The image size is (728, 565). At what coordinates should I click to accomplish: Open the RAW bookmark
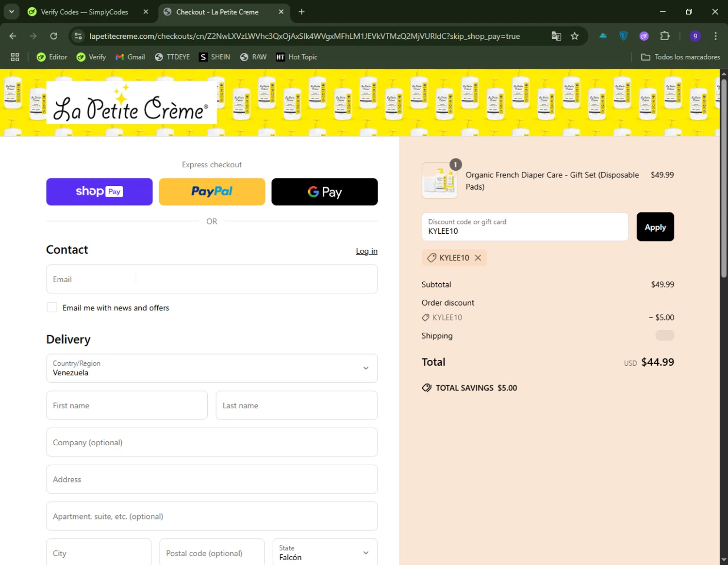coord(253,57)
